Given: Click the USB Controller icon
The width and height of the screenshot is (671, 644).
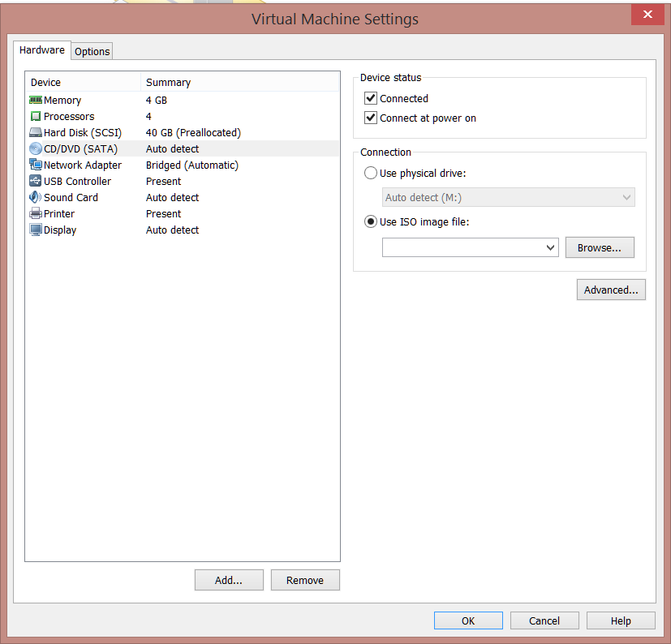Looking at the screenshot, I should coord(36,181).
